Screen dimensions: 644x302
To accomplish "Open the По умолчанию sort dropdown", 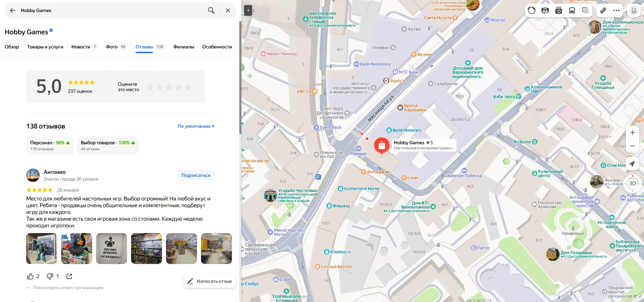I will click(196, 126).
